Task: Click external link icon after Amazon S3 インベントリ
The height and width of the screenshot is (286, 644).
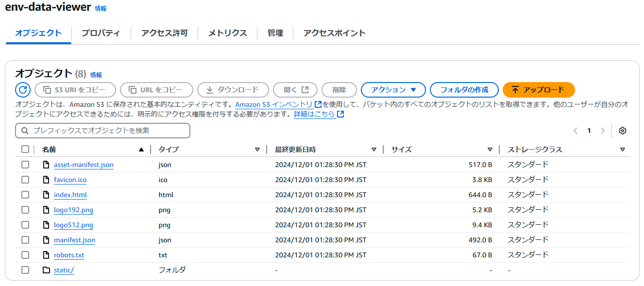Action: coord(318,104)
